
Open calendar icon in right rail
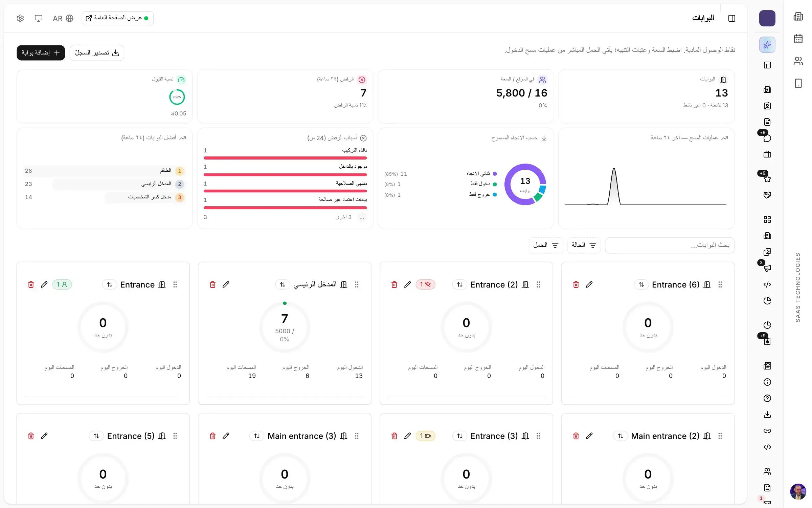(x=798, y=39)
